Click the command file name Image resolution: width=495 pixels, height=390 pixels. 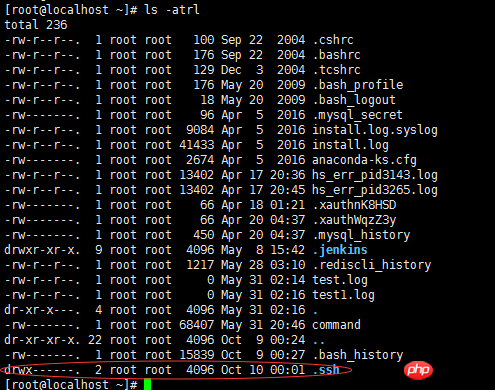coord(336,325)
